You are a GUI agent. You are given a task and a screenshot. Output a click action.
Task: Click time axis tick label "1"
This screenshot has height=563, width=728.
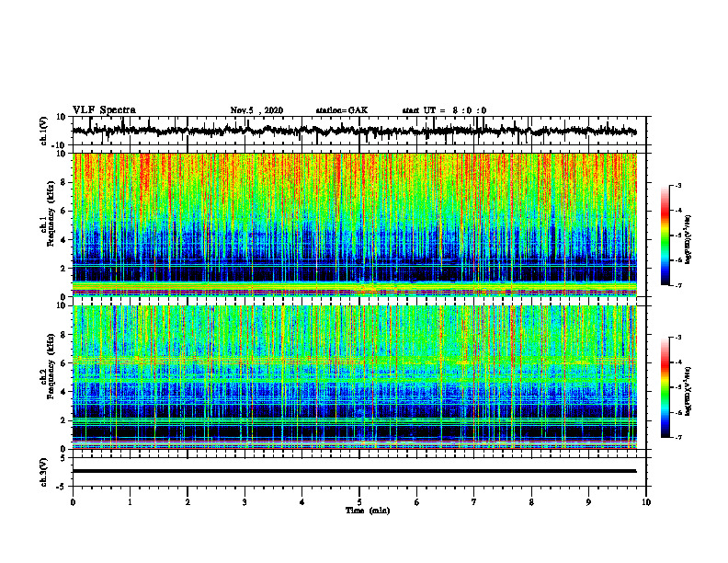click(130, 502)
